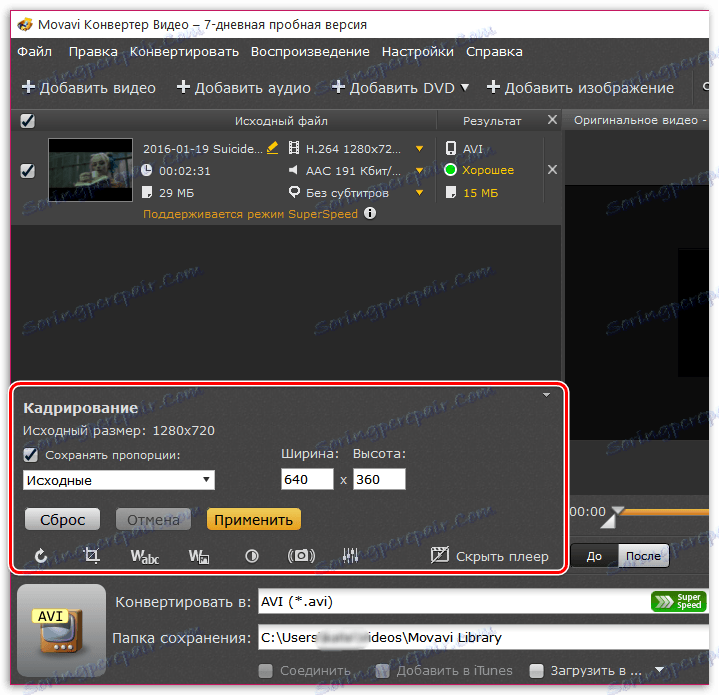Open the Convert to format combo box

[483, 601]
